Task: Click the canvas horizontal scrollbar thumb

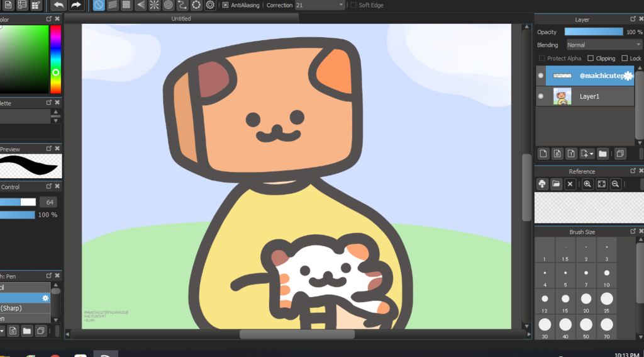Action: click(x=297, y=334)
